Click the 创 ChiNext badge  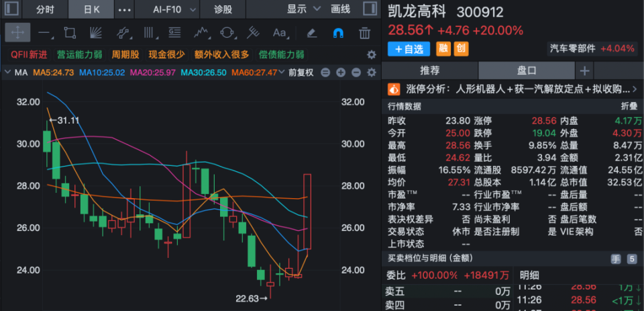460,49
